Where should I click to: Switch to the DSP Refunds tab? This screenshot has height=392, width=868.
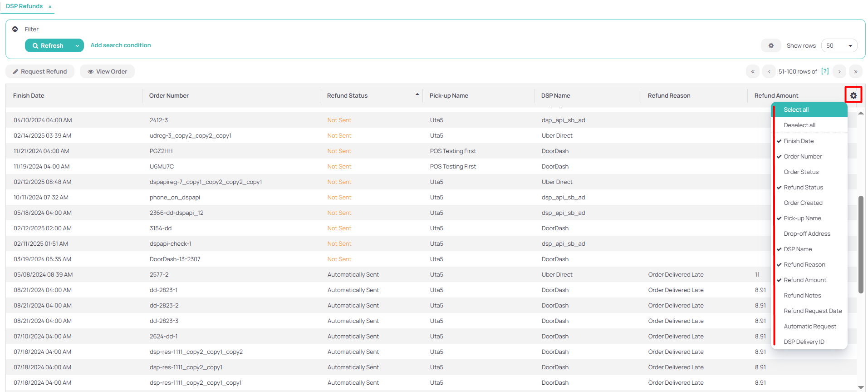24,6
